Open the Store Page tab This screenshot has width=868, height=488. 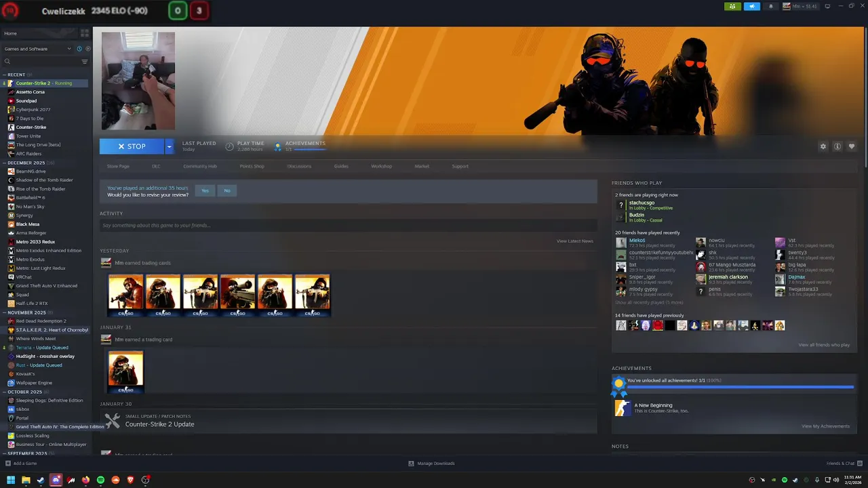coord(118,166)
